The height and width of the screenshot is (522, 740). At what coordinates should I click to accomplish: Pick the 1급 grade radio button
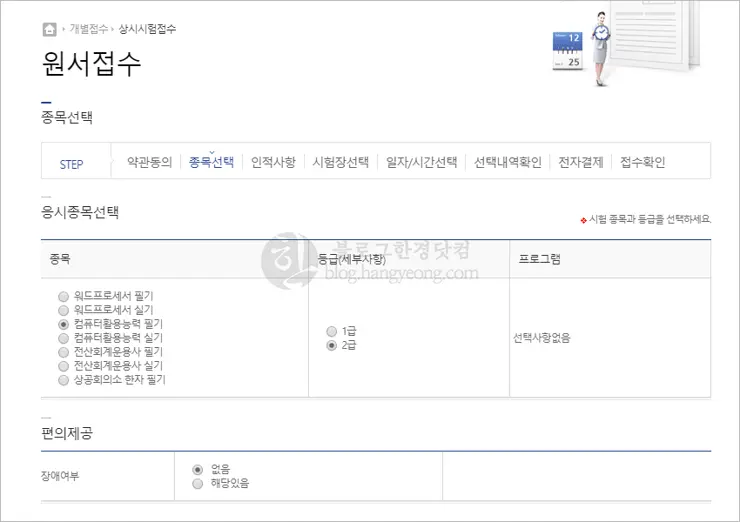point(332,331)
